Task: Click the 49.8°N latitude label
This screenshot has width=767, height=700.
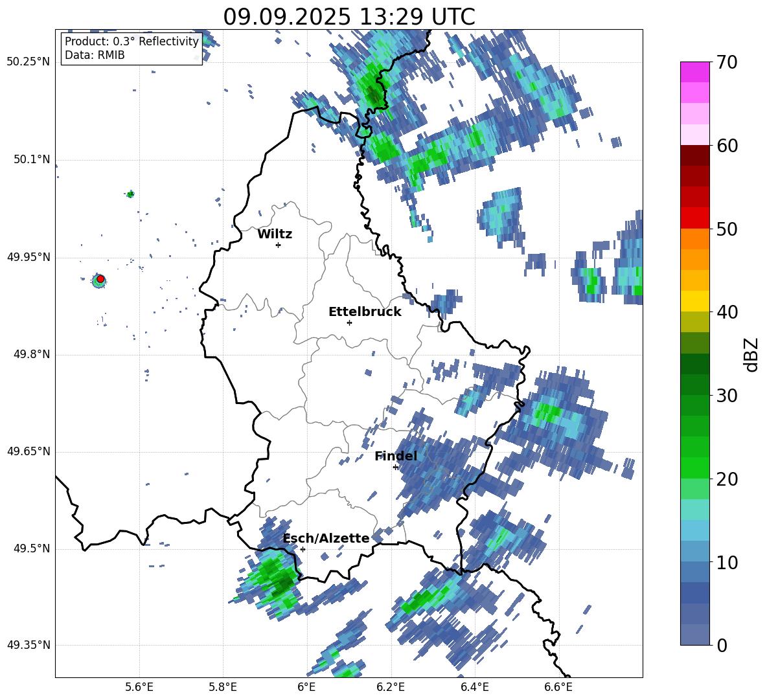Action: pyautogui.click(x=32, y=354)
